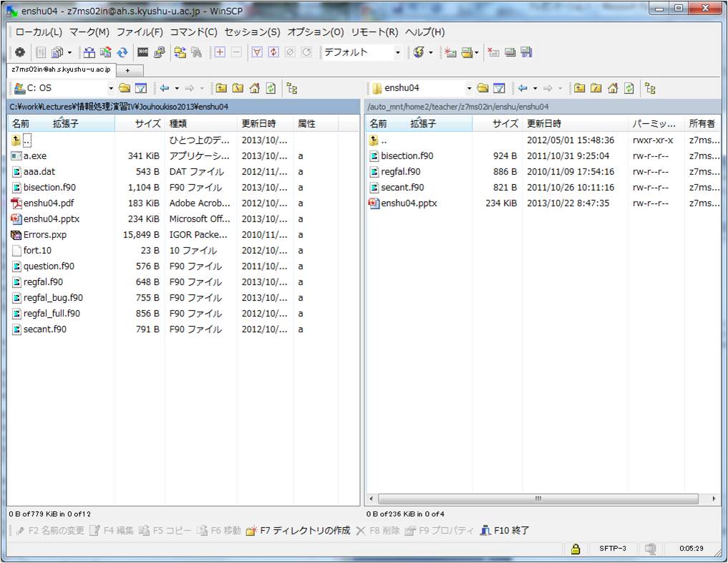Click the remote panel horizontal scrollbar
The image size is (728, 563).
(x=538, y=499)
